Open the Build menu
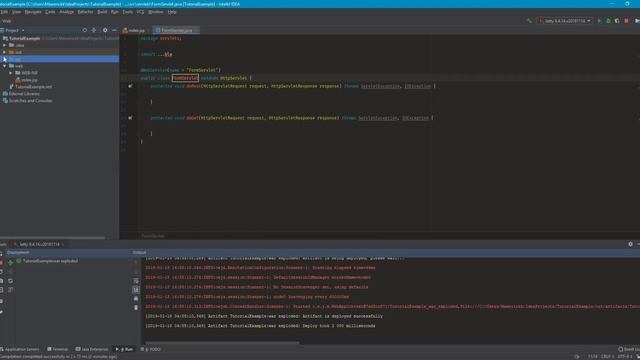Image resolution: width=640 pixels, height=360 pixels. 102,12
